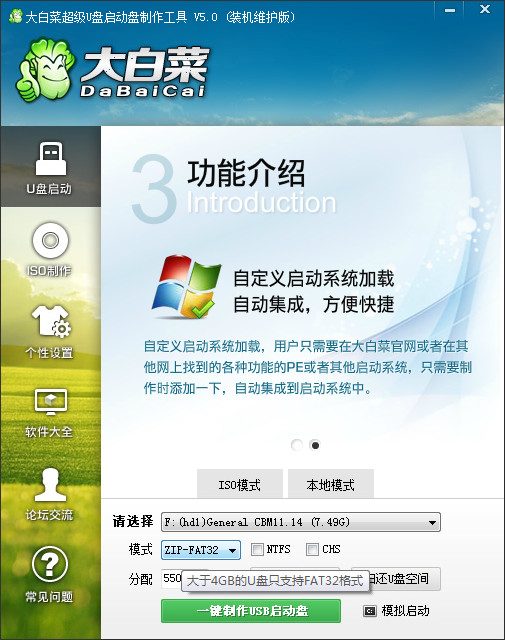Select the first slide indicator dot
The width and height of the screenshot is (505, 640).
click(x=297, y=445)
